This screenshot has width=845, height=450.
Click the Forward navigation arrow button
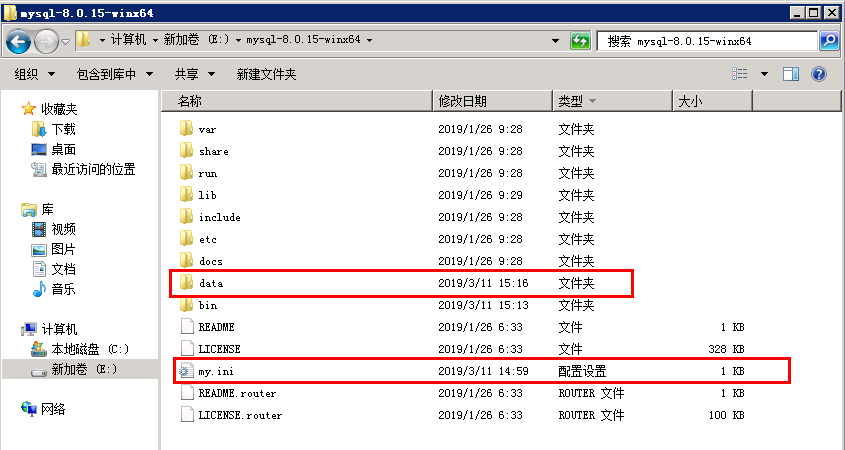tap(46, 41)
